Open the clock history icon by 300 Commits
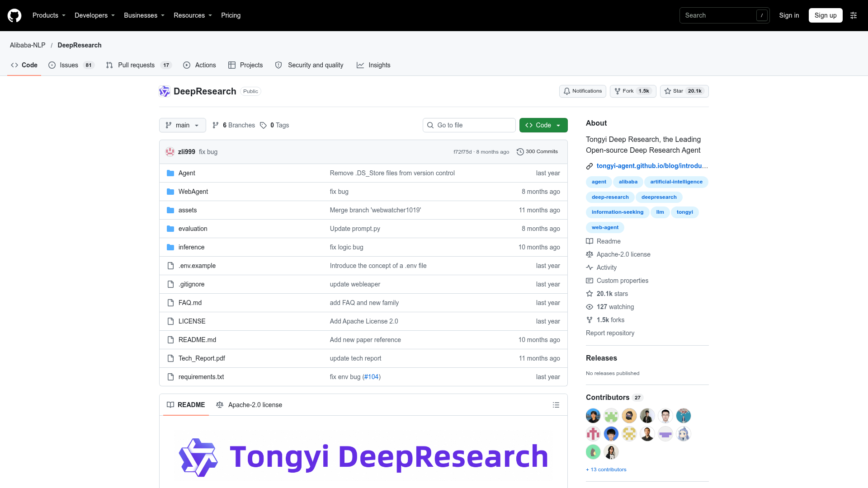 (x=520, y=152)
